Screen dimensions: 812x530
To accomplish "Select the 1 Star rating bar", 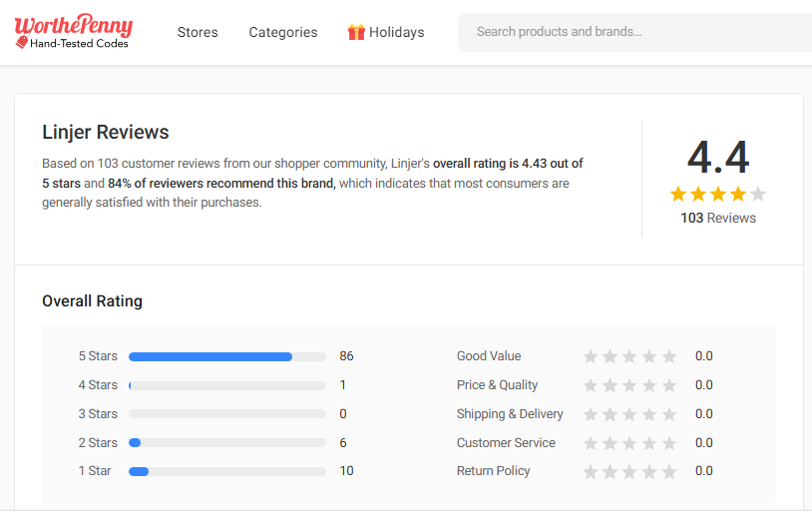I will click(x=227, y=471).
